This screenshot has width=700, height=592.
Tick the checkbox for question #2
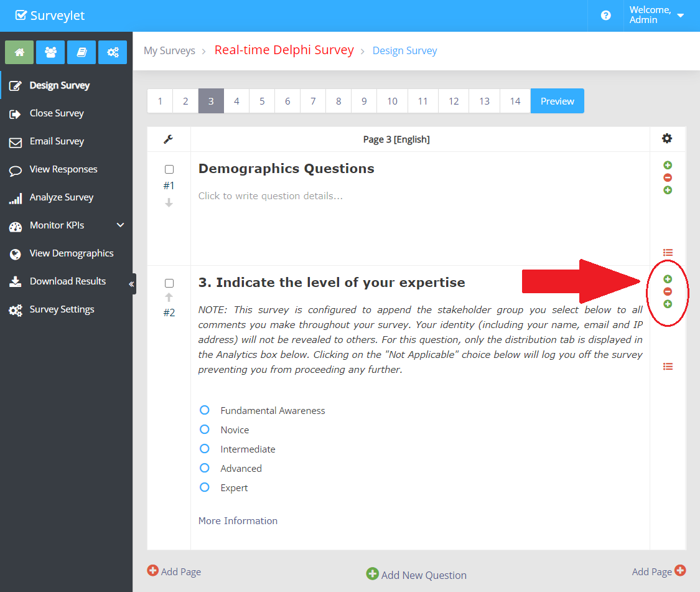169,283
